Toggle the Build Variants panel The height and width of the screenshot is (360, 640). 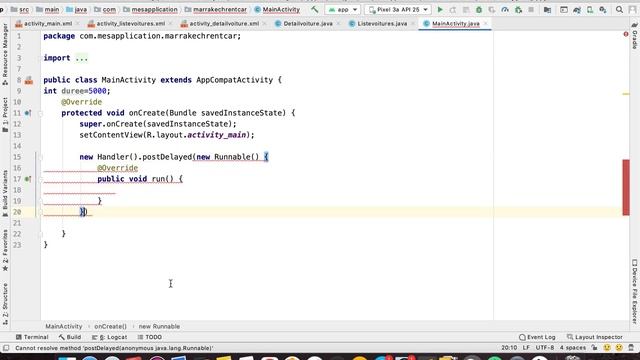tap(5, 193)
